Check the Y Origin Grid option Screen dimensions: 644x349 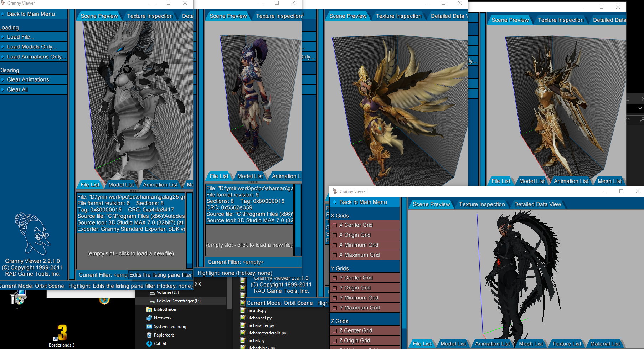tap(335, 288)
